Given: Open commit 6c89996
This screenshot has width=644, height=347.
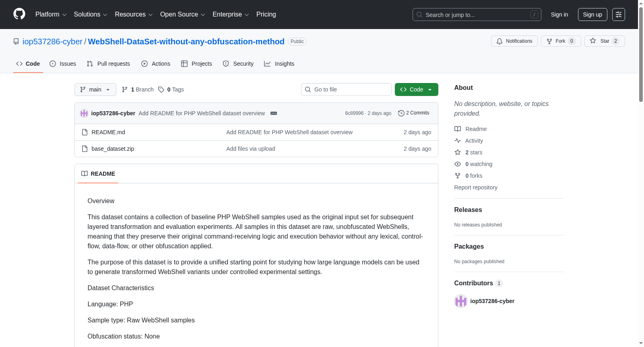Looking at the screenshot, I should (x=354, y=113).
